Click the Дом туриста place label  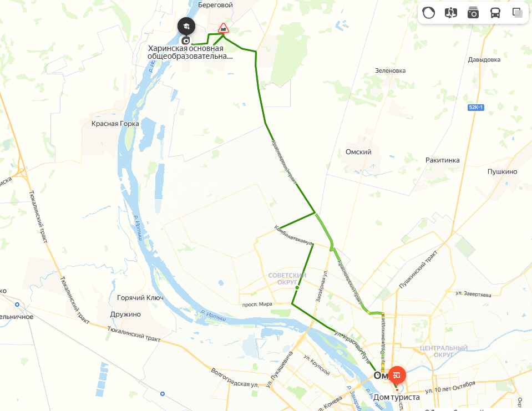[x=396, y=397]
